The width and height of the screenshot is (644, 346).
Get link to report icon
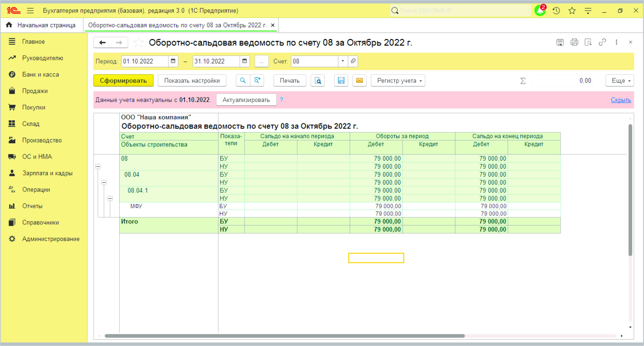click(x=602, y=42)
